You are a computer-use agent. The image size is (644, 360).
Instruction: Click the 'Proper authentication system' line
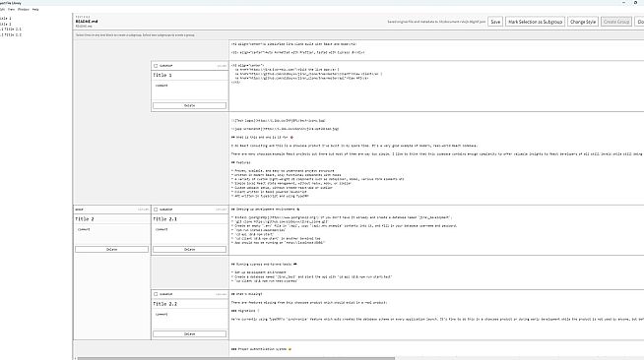pyautogui.click(x=261, y=349)
